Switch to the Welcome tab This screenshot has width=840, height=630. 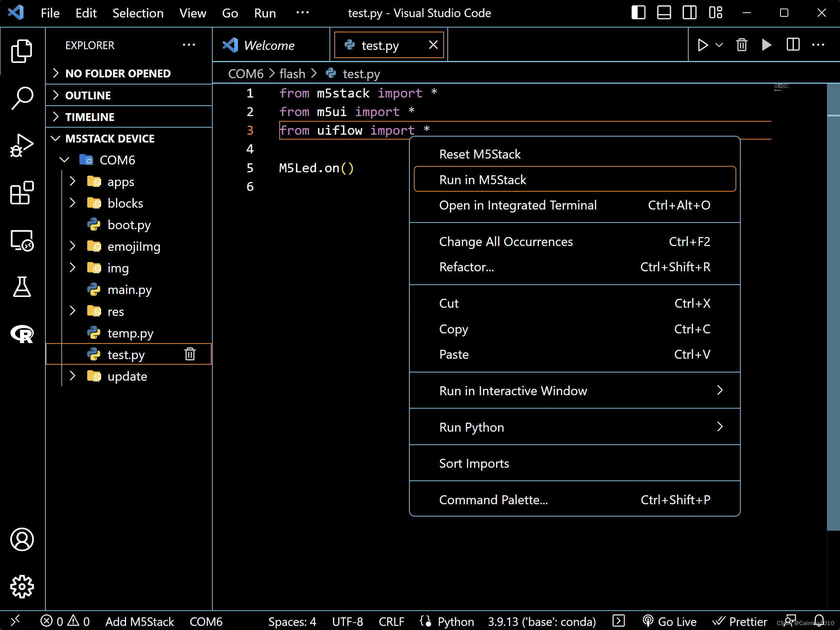tap(271, 45)
